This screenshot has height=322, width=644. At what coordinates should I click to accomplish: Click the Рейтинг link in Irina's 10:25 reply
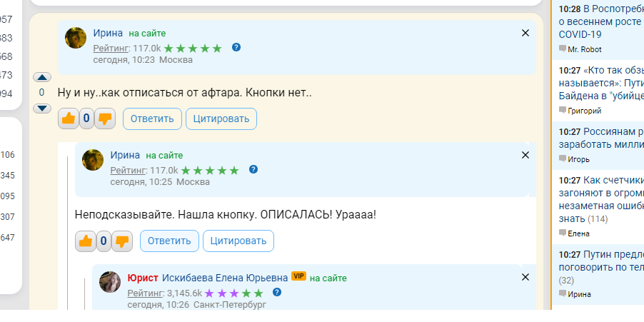tap(127, 170)
